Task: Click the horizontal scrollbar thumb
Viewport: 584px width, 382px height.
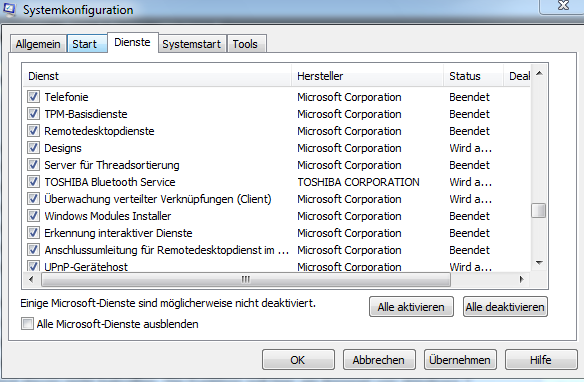Action: tap(246, 279)
